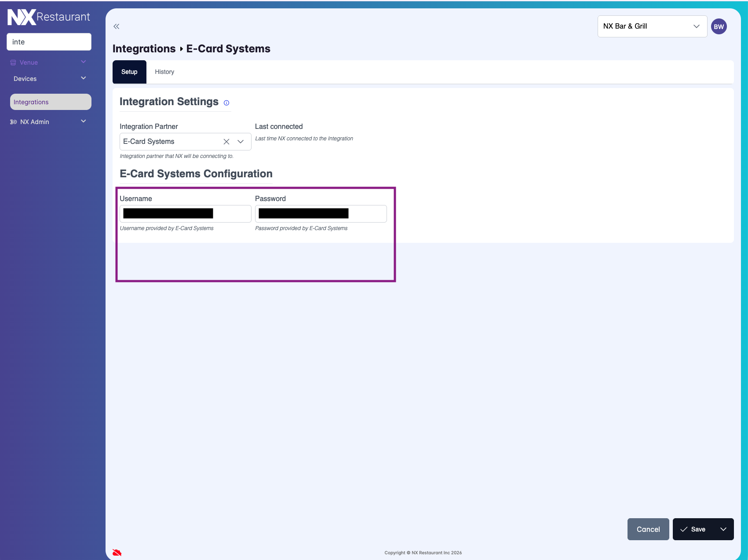748x560 pixels.
Task: Collapse the sidebar with double-chevron icon
Action: pyautogui.click(x=116, y=26)
